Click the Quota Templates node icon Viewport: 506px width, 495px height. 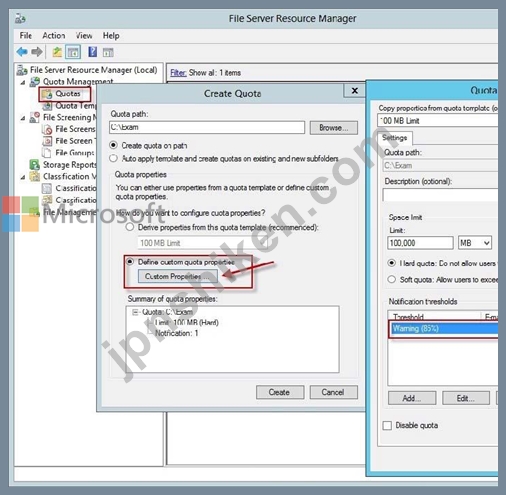pos(47,106)
